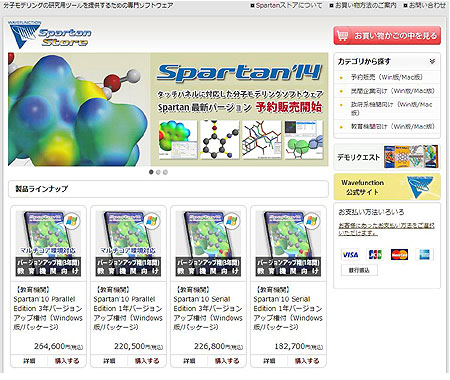Click the Spartan'14 hero banner image
The width and height of the screenshot is (450, 380).
tap(168, 109)
